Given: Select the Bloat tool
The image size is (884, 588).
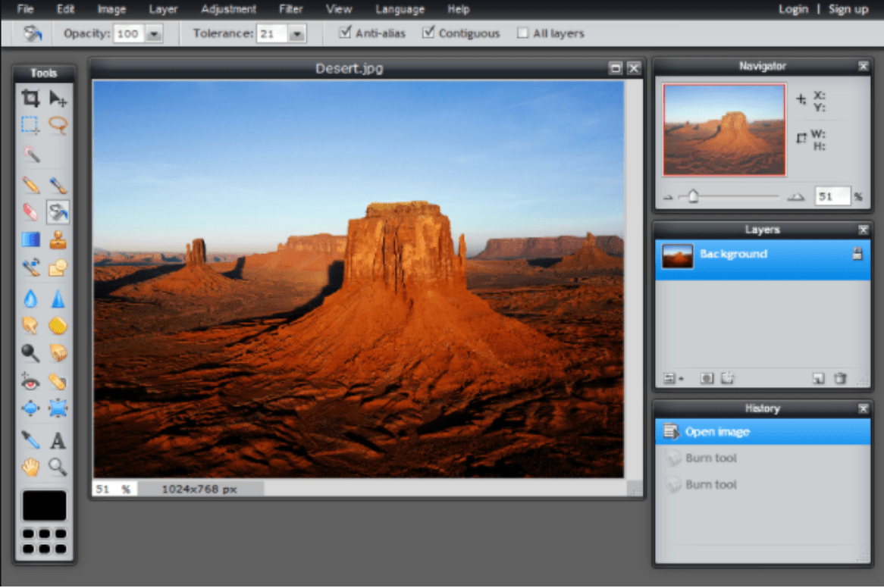Looking at the screenshot, I should click(x=30, y=408).
